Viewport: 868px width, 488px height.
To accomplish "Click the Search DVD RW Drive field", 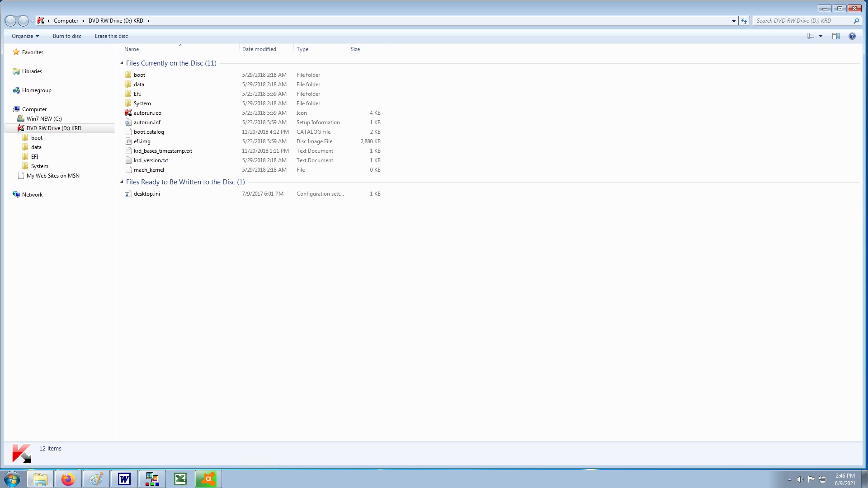I will (802, 21).
